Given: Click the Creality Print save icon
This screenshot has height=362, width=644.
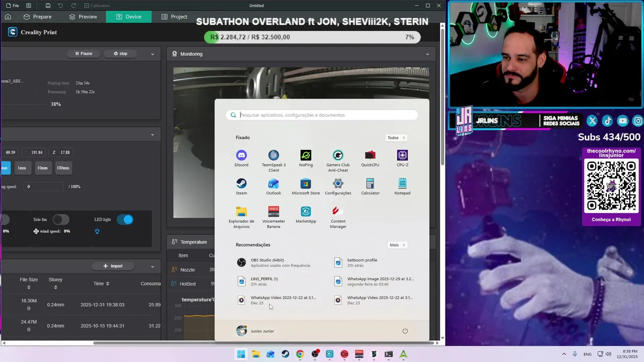Looking at the screenshot, I should click(x=48, y=6).
